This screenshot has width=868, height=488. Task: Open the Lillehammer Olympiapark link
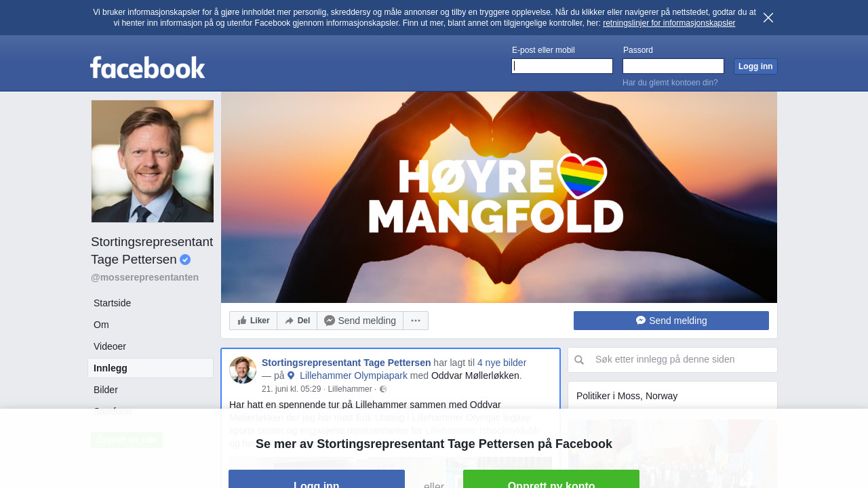tap(353, 375)
